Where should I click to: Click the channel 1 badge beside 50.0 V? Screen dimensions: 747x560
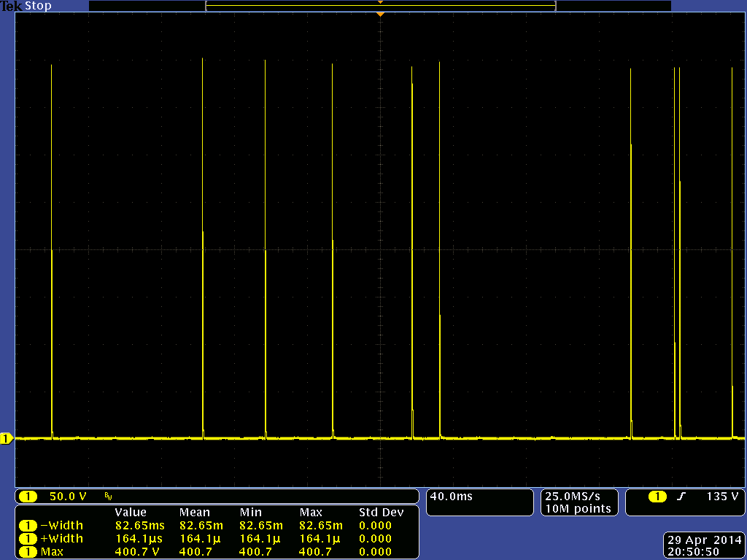[x=28, y=497]
